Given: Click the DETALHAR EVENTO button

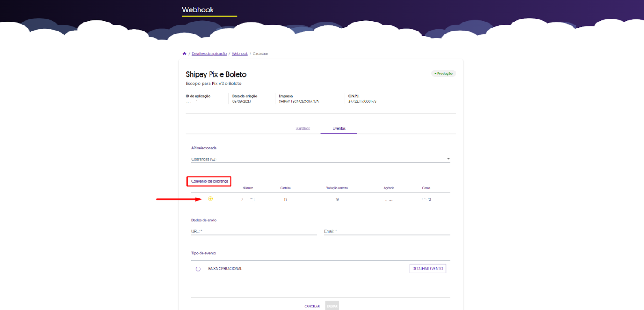Looking at the screenshot, I should 428,268.
